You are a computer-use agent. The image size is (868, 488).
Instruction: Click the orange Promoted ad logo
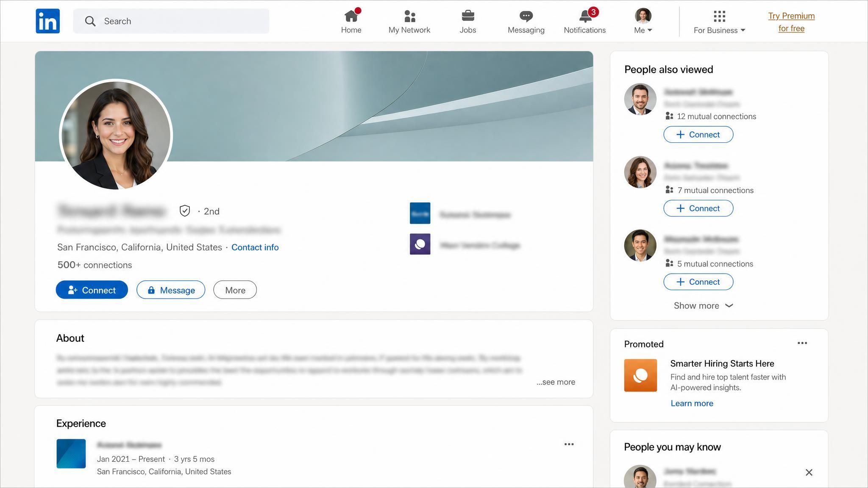(x=640, y=375)
